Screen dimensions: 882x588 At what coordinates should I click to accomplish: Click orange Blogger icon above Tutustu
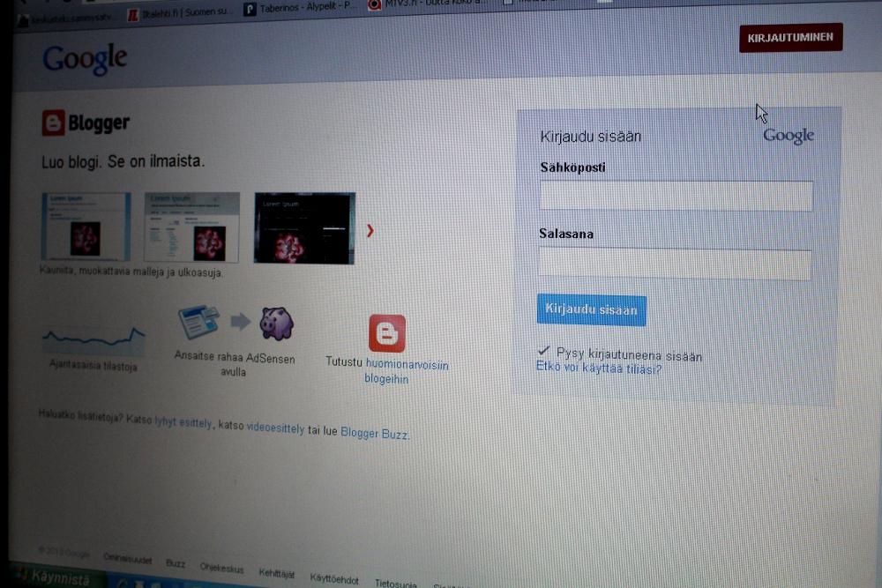(387, 333)
